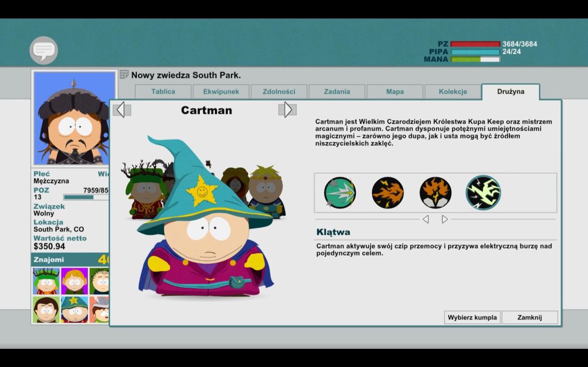Click the Wolny relationship status

pyautogui.click(x=44, y=214)
